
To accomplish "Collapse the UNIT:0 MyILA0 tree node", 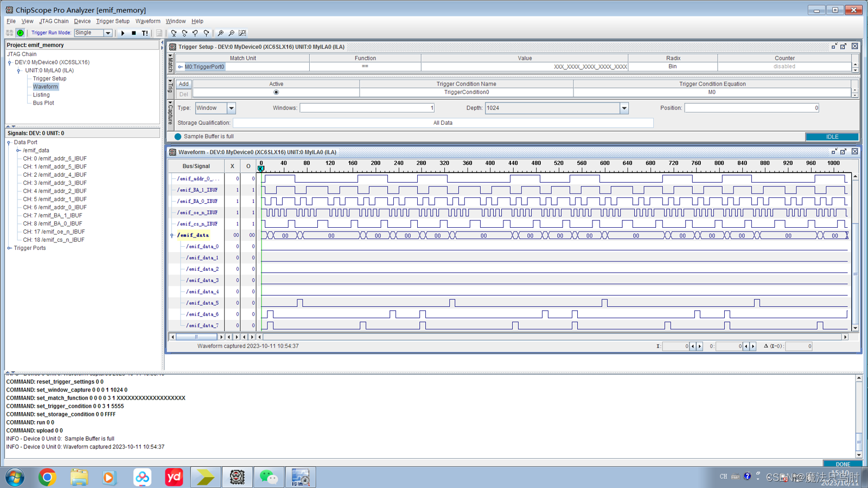I will 19,70.
